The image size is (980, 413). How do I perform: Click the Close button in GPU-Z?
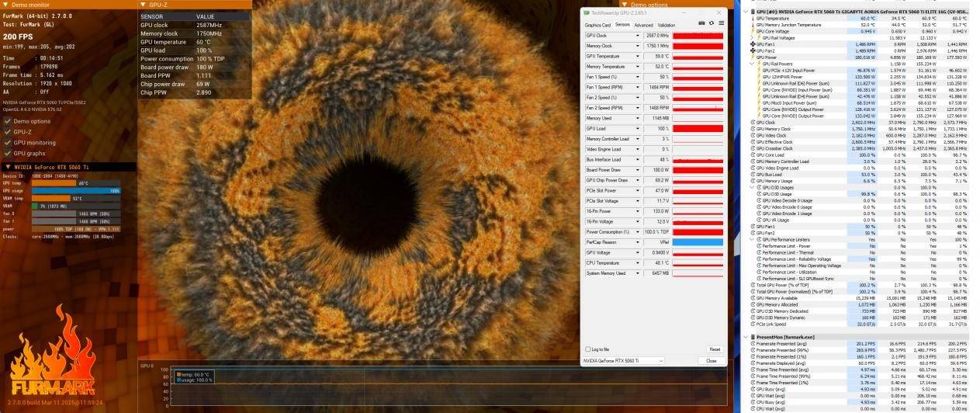tap(712, 361)
